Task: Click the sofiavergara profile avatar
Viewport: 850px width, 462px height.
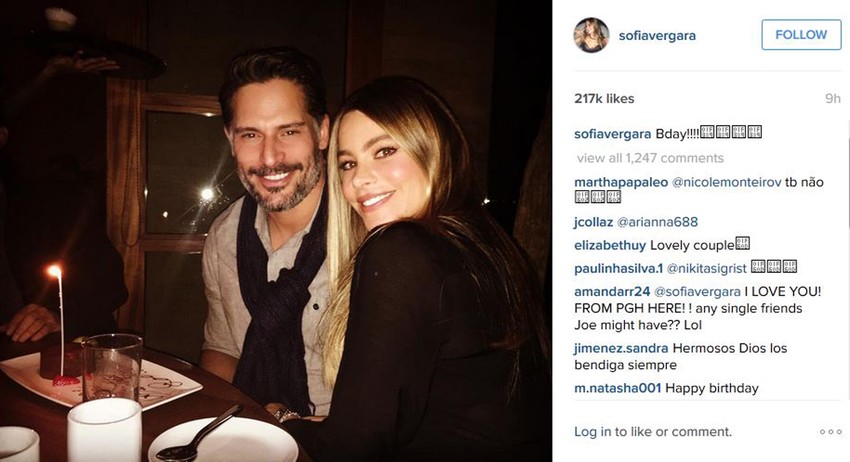Action: 591,35
